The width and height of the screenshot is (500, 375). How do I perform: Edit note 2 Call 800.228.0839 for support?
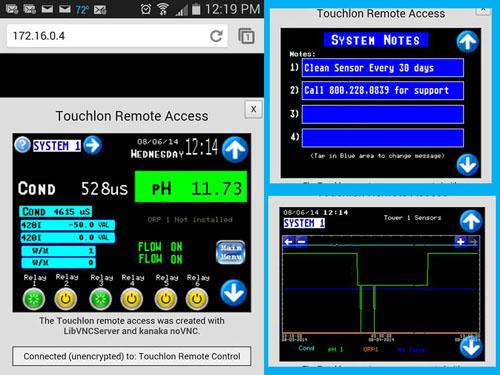383,90
